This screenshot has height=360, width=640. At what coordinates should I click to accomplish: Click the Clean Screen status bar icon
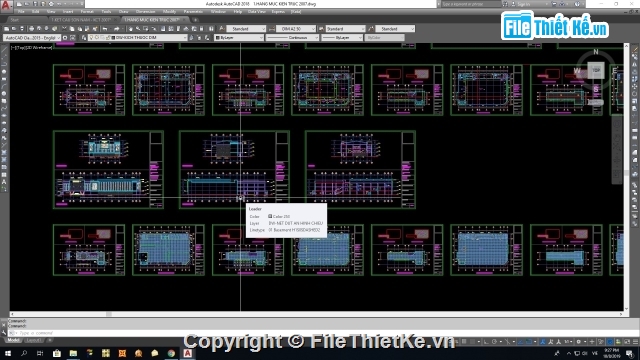(x=627, y=342)
